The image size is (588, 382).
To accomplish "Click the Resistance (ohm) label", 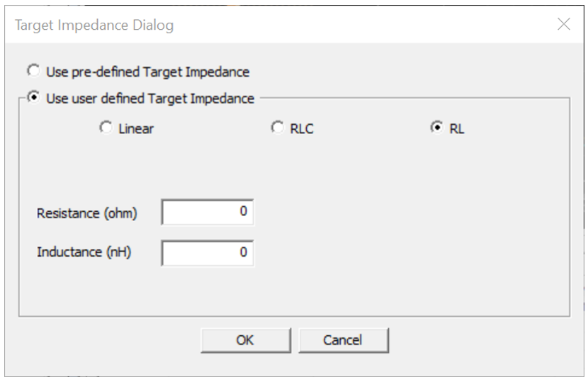I will pyautogui.click(x=87, y=213).
